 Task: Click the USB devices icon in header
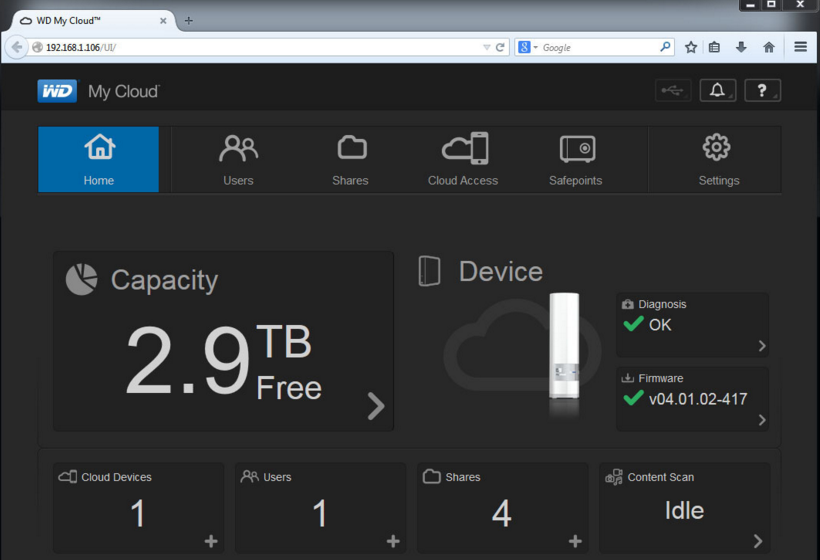[x=673, y=91]
